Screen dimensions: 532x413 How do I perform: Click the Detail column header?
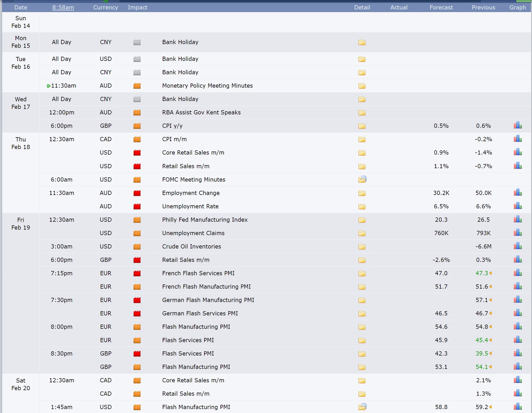tap(362, 7)
